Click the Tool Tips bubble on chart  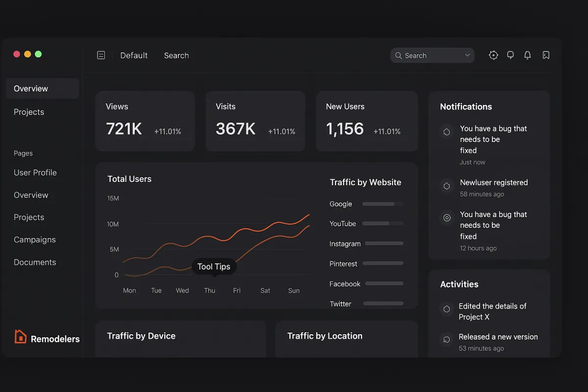click(214, 267)
